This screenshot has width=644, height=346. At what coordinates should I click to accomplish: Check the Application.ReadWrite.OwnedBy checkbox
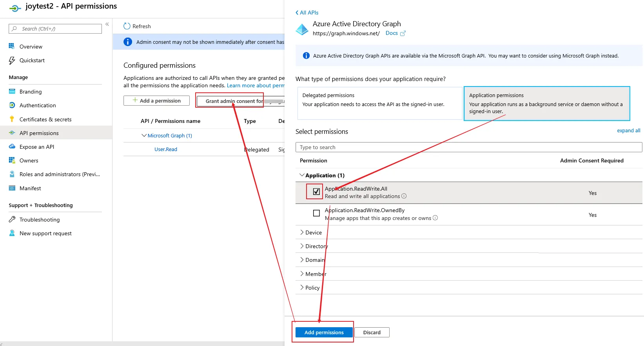(x=316, y=213)
